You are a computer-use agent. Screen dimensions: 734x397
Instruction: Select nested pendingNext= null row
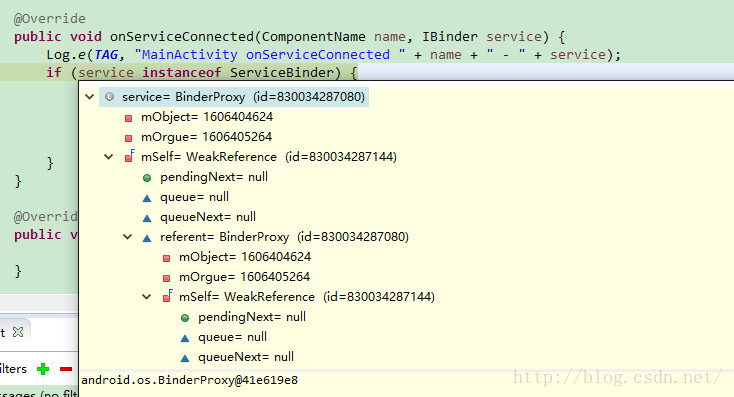click(x=252, y=317)
